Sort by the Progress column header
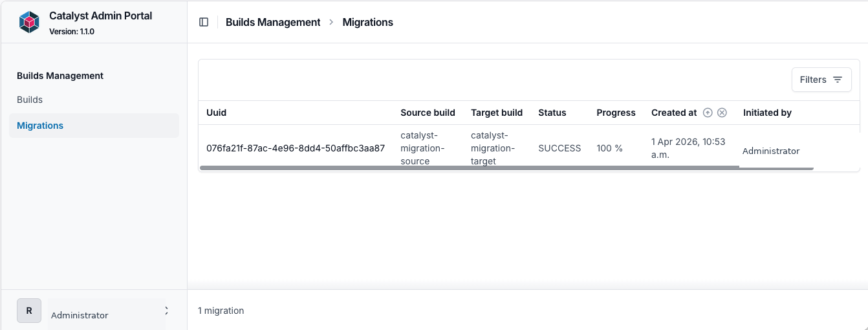This screenshot has height=330, width=868. point(616,113)
